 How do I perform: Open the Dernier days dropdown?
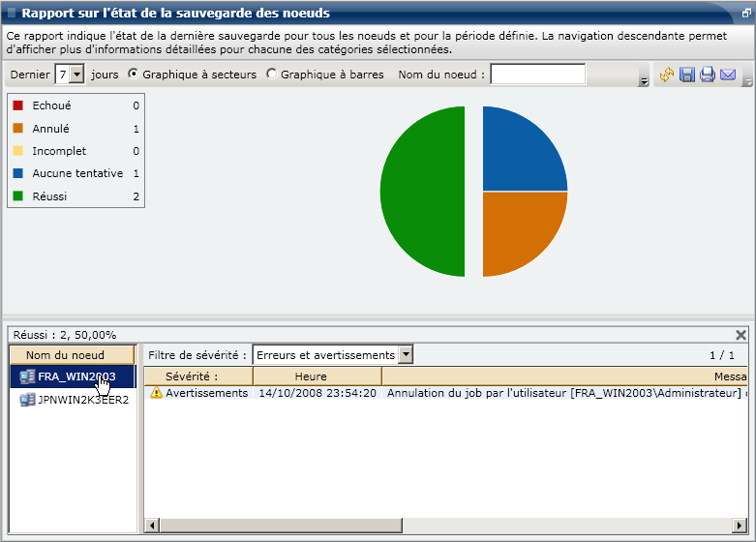click(x=76, y=75)
